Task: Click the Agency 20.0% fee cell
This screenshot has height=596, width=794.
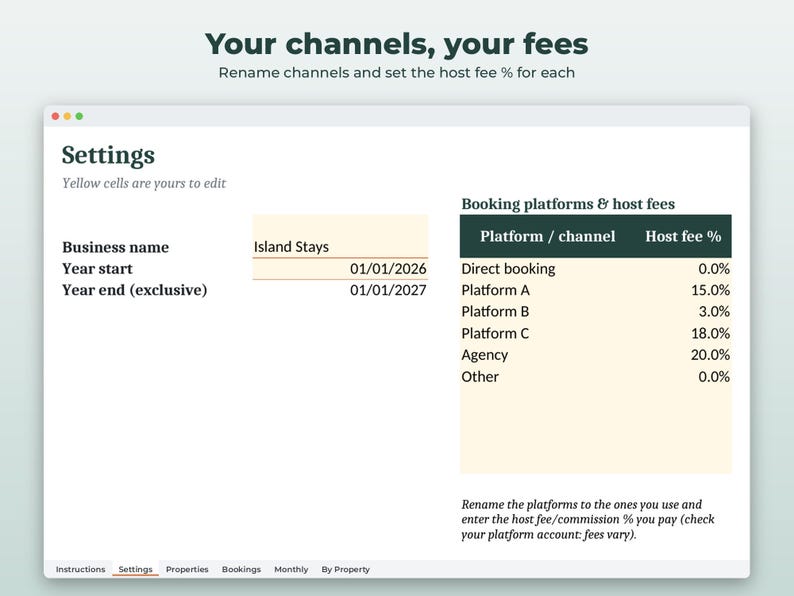Action: pos(684,355)
